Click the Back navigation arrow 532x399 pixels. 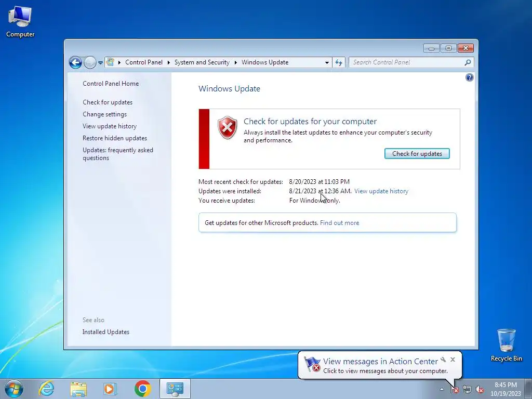tap(75, 62)
